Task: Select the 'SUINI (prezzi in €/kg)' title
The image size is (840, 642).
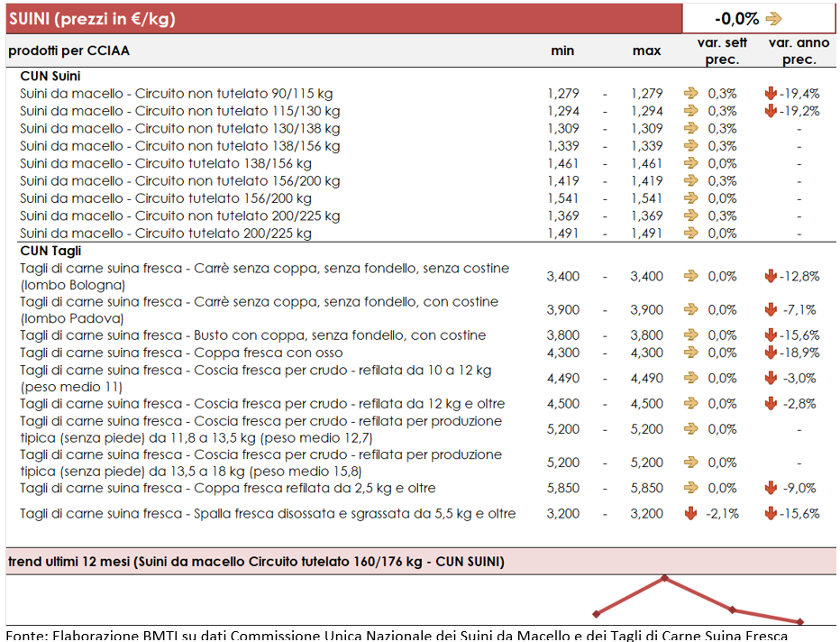Action: click(x=92, y=19)
